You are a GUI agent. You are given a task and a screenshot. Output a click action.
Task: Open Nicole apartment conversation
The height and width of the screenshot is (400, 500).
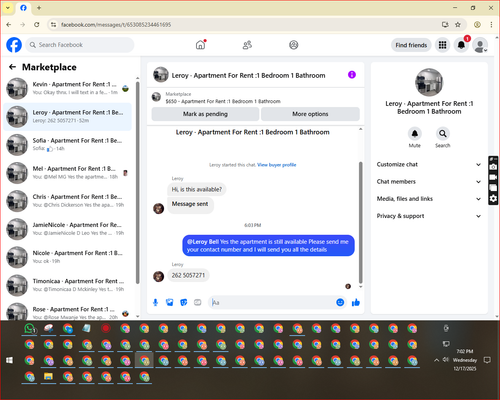pyautogui.click(x=68, y=257)
